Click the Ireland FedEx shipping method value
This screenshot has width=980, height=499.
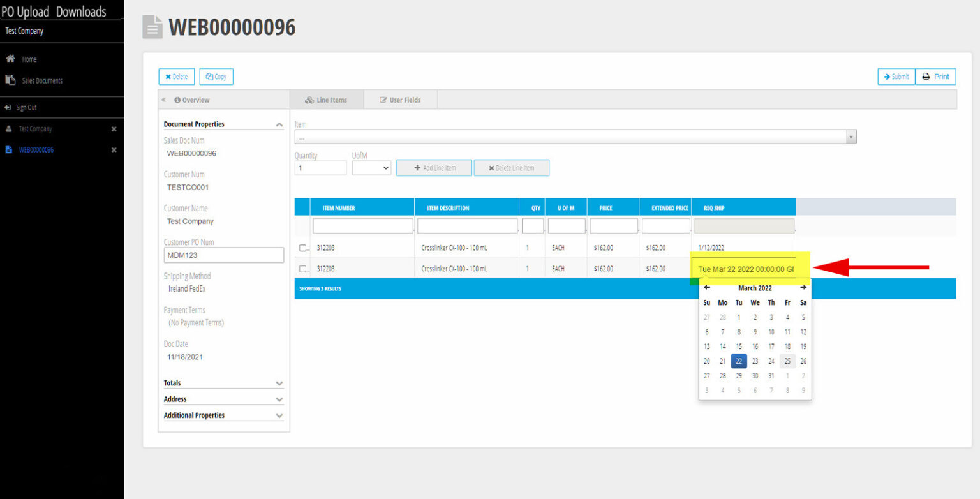pyautogui.click(x=187, y=289)
